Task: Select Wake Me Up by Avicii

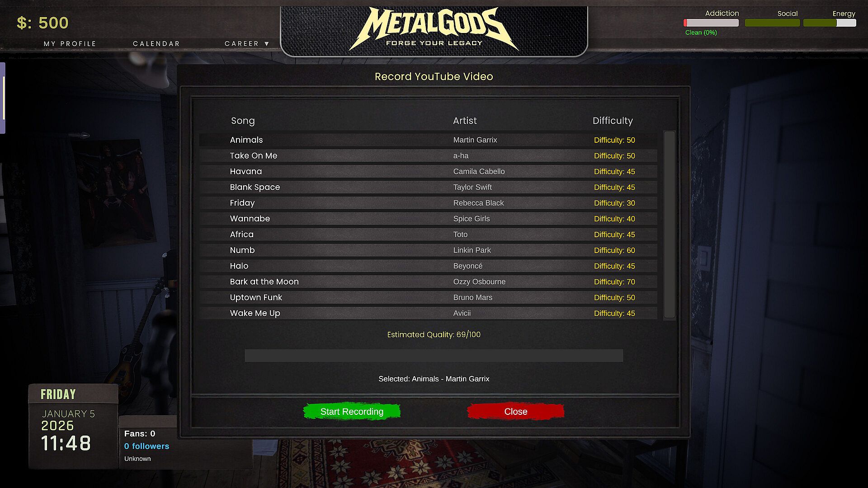Action: click(428, 313)
